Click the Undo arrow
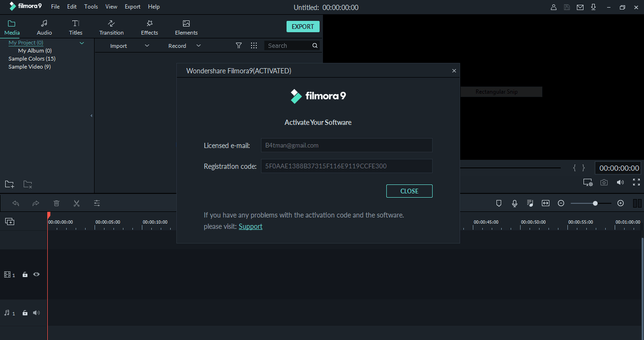The image size is (644, 340). [16, 203]
